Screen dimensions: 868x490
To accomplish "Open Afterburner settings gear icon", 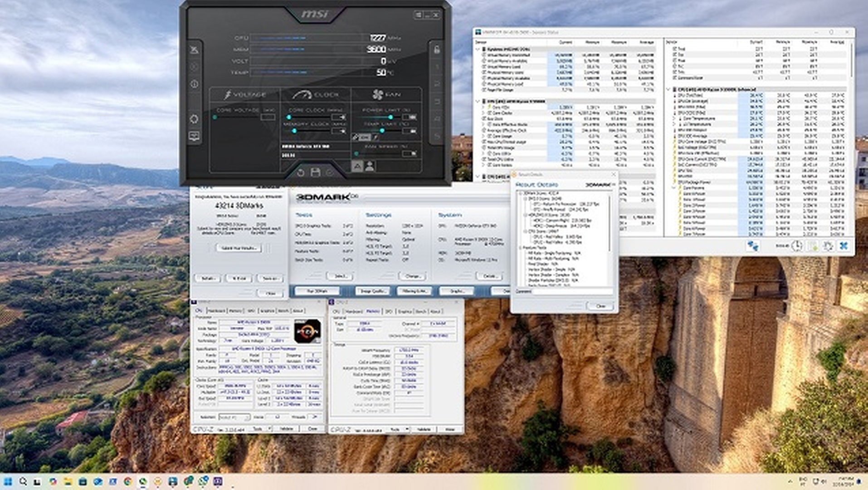I will (x=194, y=119).
